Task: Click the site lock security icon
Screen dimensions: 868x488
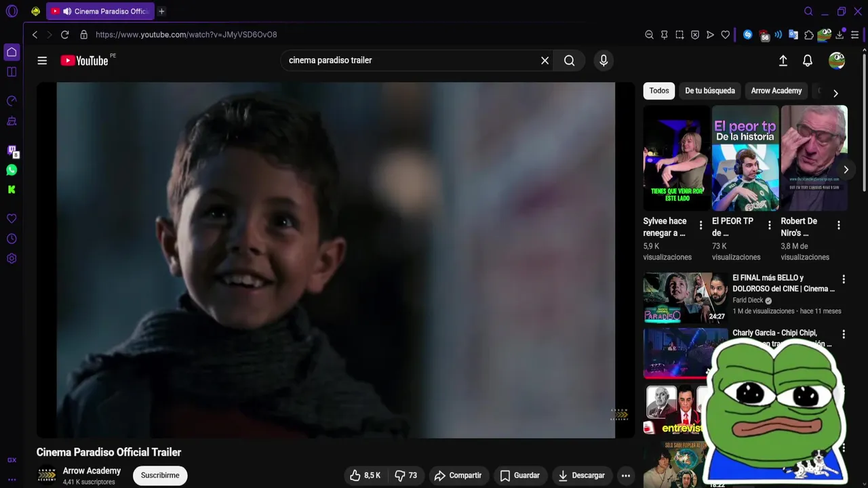Action: [x=84, y=35]
